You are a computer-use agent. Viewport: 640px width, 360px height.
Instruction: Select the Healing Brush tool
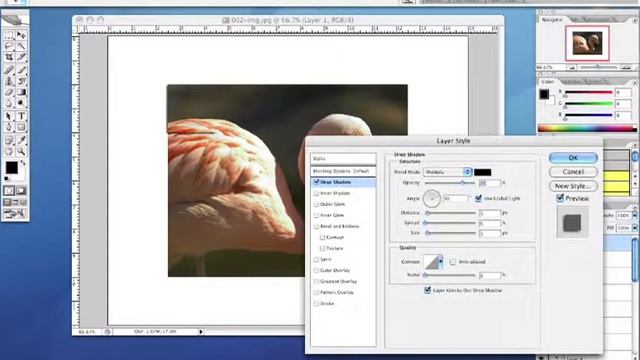(9, 69)
